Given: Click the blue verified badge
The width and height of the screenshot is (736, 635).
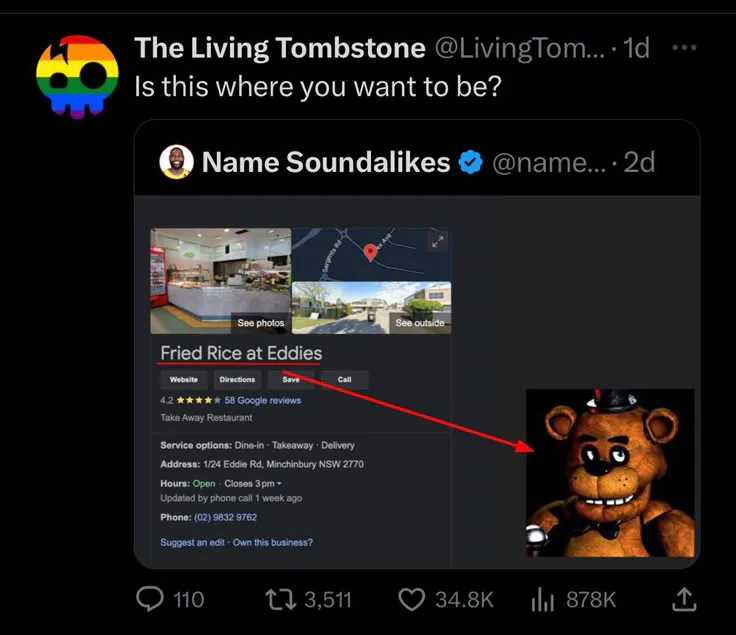Looking at the screenshot, I should [470, 162].
